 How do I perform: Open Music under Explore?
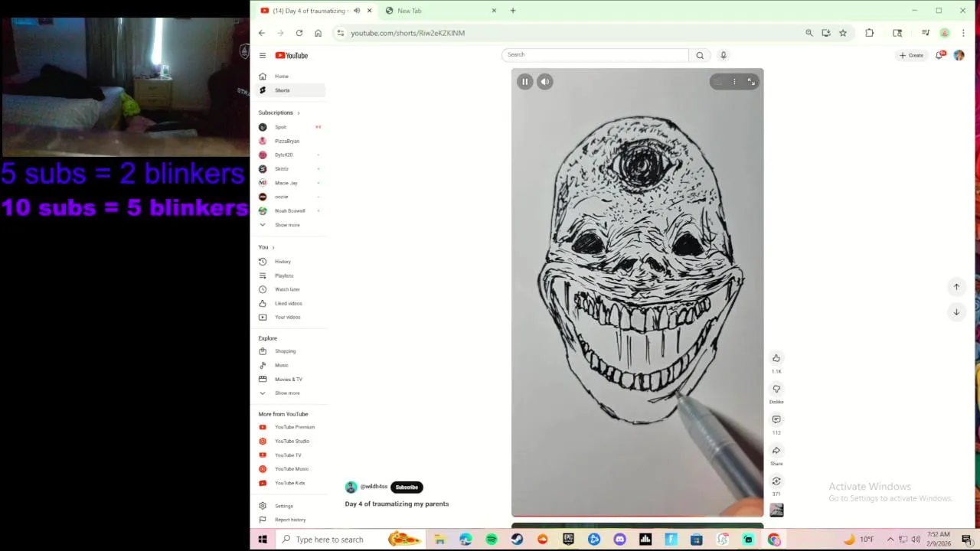coord(291,365)
